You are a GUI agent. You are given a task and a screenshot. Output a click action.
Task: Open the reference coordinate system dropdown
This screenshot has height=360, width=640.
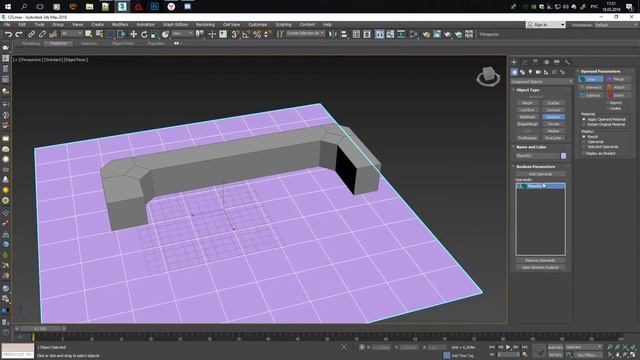click(182, 33)
